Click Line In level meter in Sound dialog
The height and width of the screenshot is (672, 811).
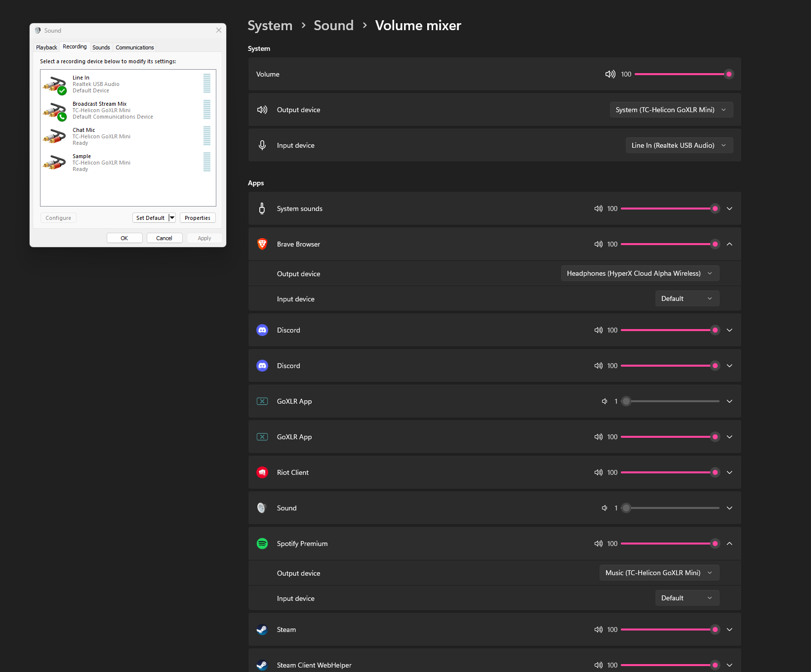click(x=207, y=83)
